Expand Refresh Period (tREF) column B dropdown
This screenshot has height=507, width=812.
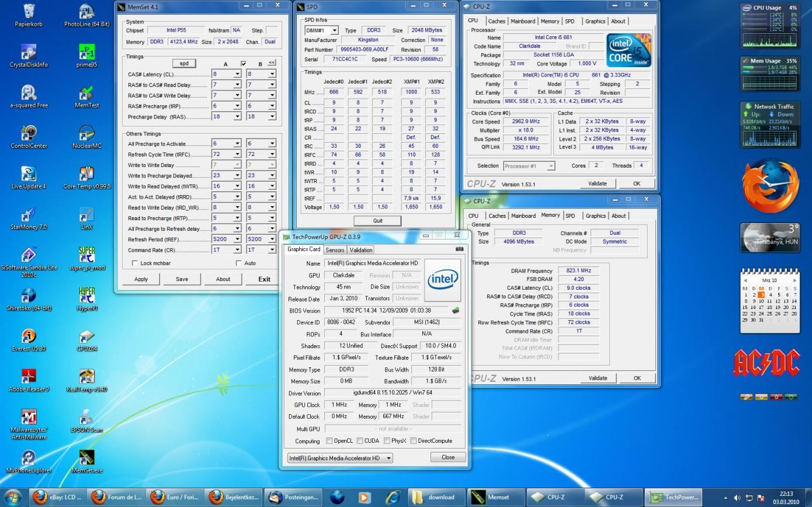272,239
